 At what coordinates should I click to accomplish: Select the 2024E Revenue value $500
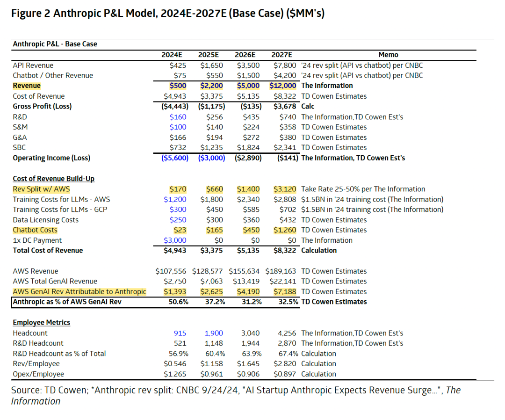point(178,86)
